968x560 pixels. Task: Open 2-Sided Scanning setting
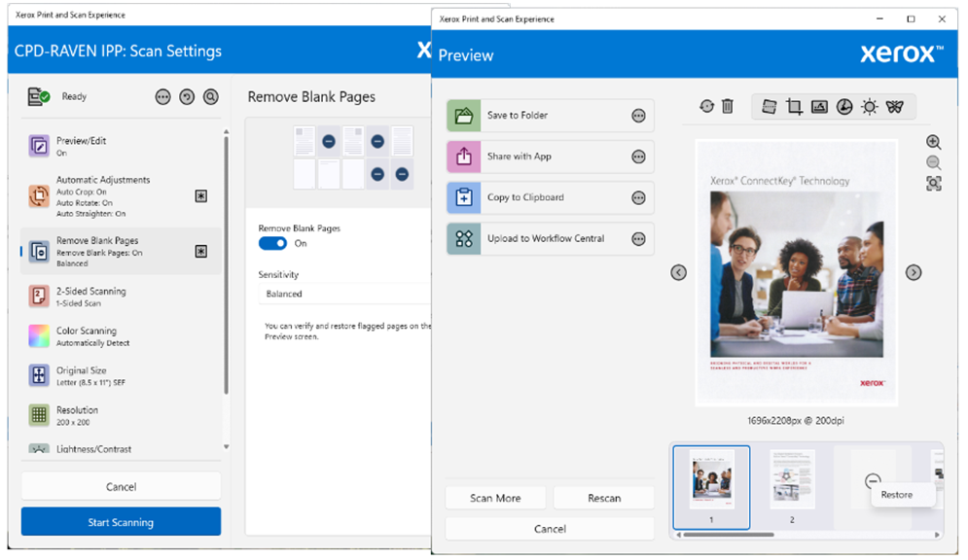click(121, 296)
